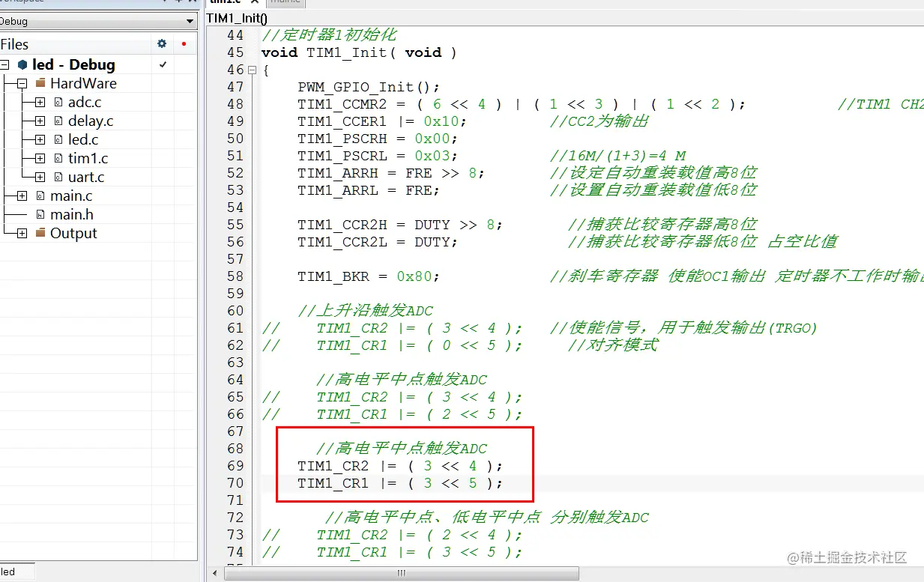Select adc.c in the file tree
The height and width of the screenshot is (582, 924).
[85, 103]
